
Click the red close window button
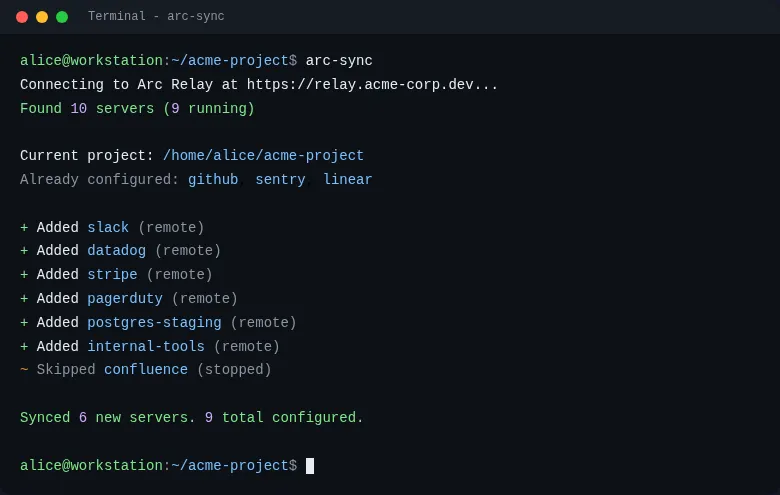[x=22, y=17]
